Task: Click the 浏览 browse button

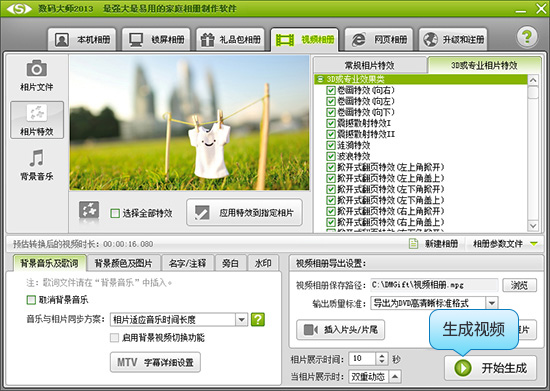Action: click(x=519, y=285)
